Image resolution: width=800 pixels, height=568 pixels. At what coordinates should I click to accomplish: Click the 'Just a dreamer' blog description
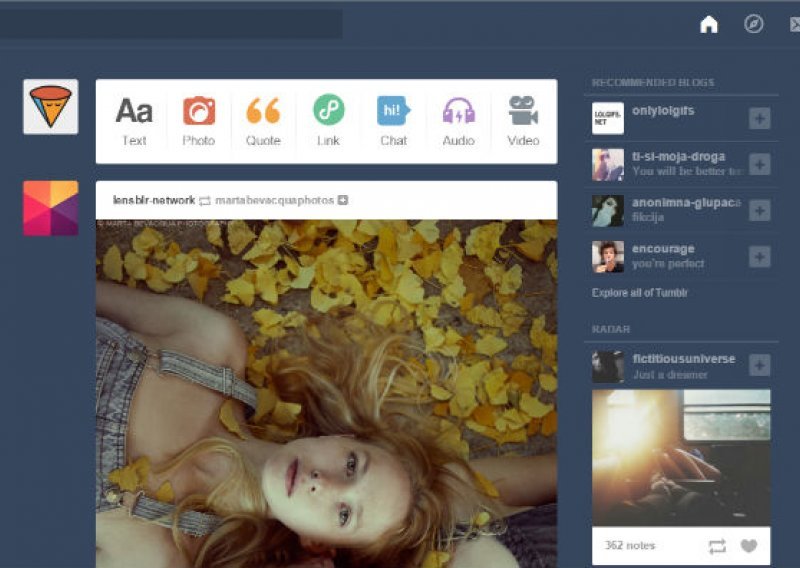[670, 375]
